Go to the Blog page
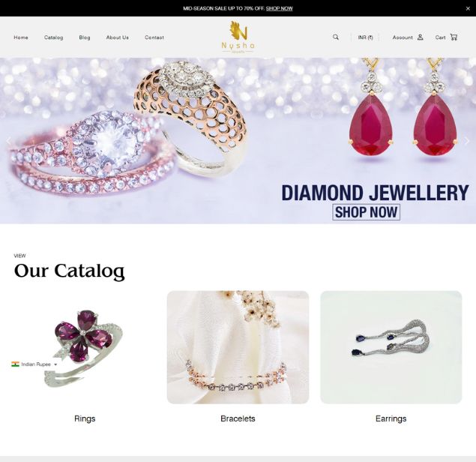 point(85,37)
